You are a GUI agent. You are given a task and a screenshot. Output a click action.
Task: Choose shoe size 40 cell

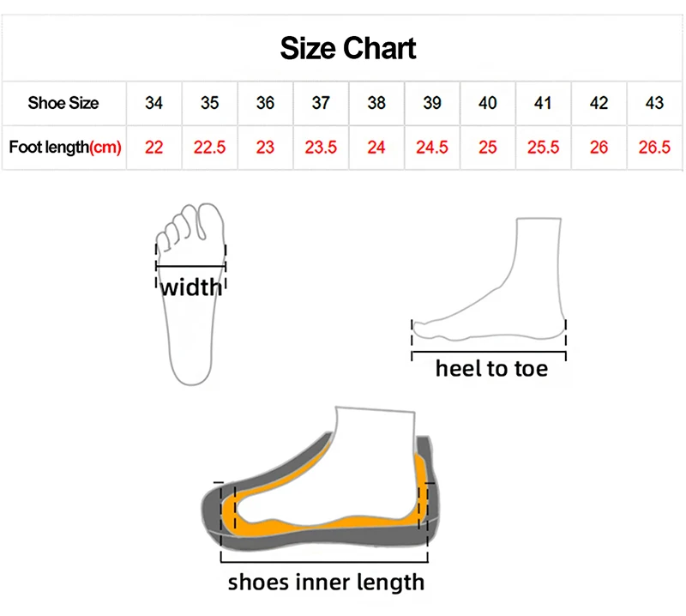coord(488,103)
